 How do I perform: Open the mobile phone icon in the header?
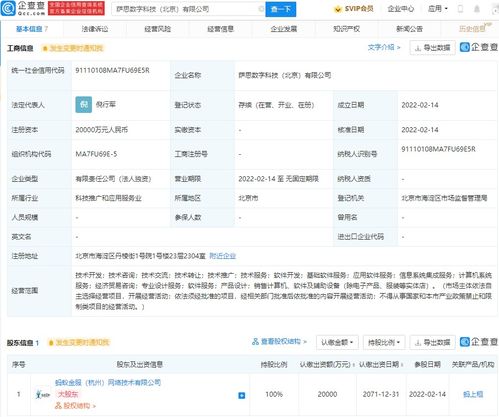[460, 9]
